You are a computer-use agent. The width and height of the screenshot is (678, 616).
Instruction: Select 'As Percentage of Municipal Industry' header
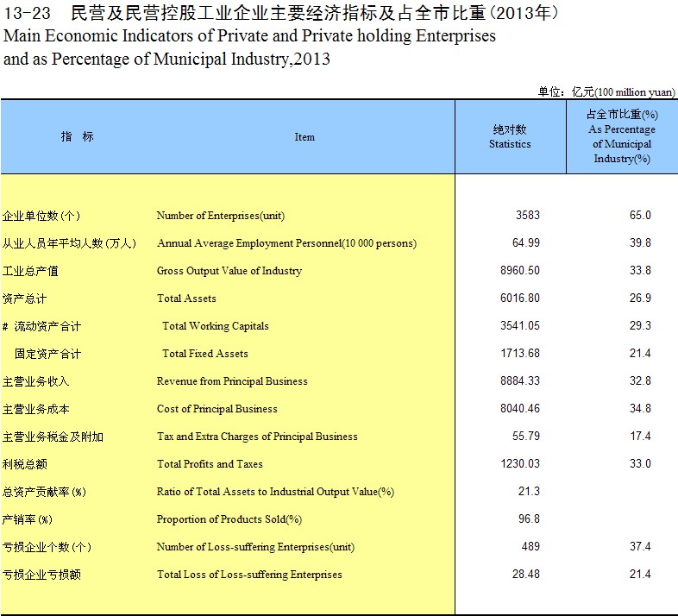622,137
